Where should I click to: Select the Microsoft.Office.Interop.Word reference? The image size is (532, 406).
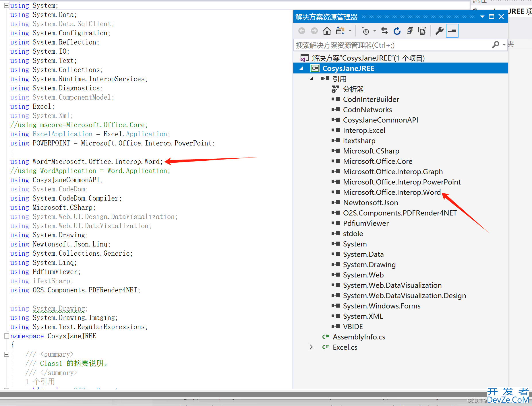(x=392, y=192)
